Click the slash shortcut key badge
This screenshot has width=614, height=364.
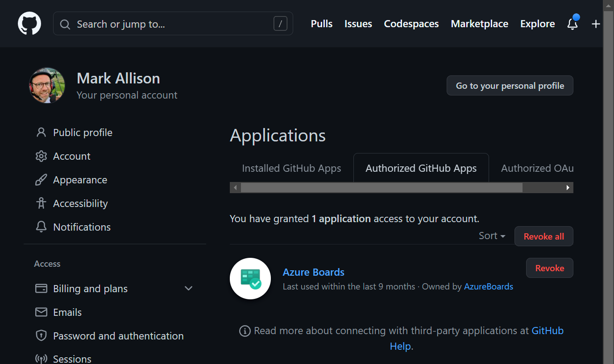tap(280, 24)
